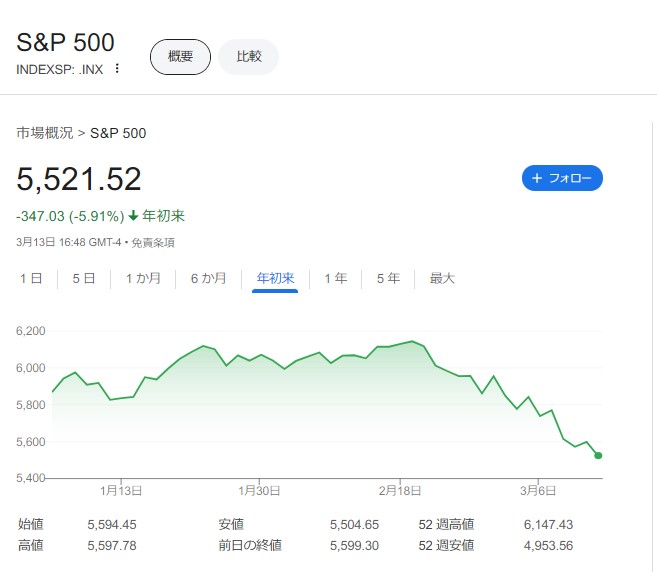Viewport: 657px width, 572px height.
Task: Click the green down arrow next to 年初来
Action: [133, 216]
